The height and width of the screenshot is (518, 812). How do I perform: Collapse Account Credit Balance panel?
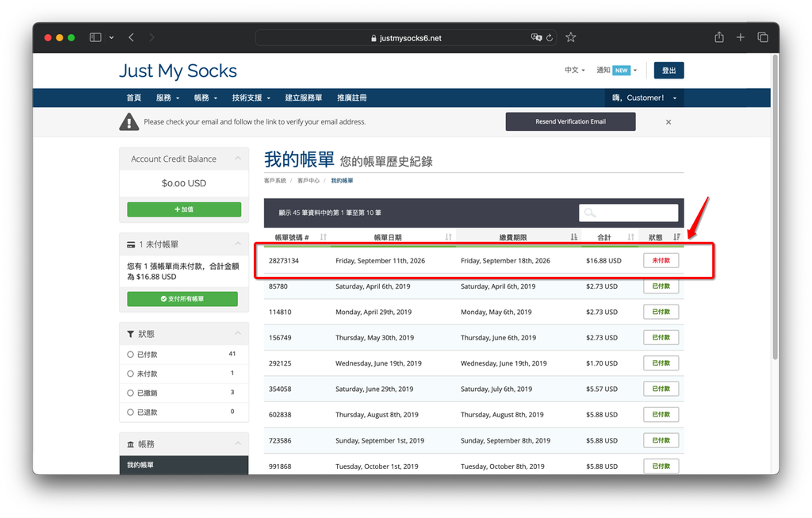(238, 159)
